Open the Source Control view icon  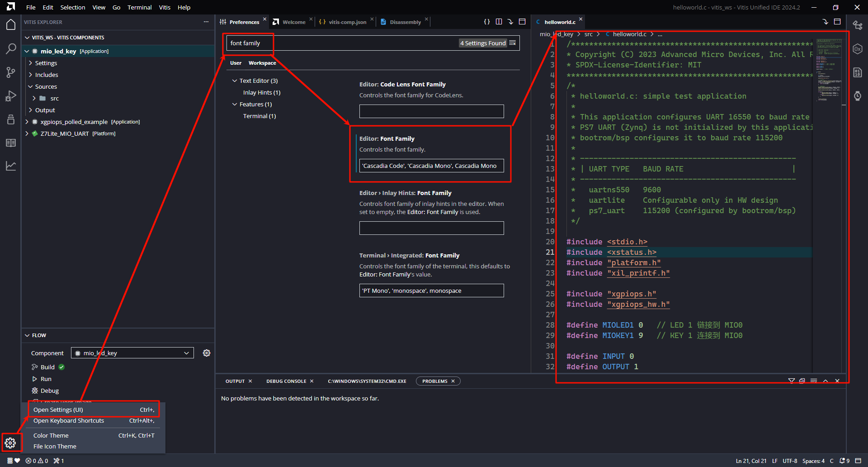coord(11,72)
